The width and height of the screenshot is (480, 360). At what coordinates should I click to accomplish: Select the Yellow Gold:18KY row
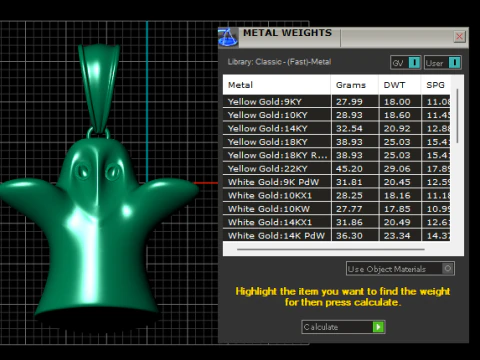pos(337,142)
